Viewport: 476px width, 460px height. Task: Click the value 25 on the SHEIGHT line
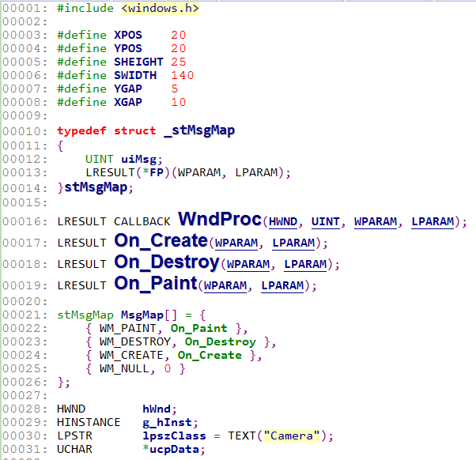pyautogui.click(x=178, y=62)
